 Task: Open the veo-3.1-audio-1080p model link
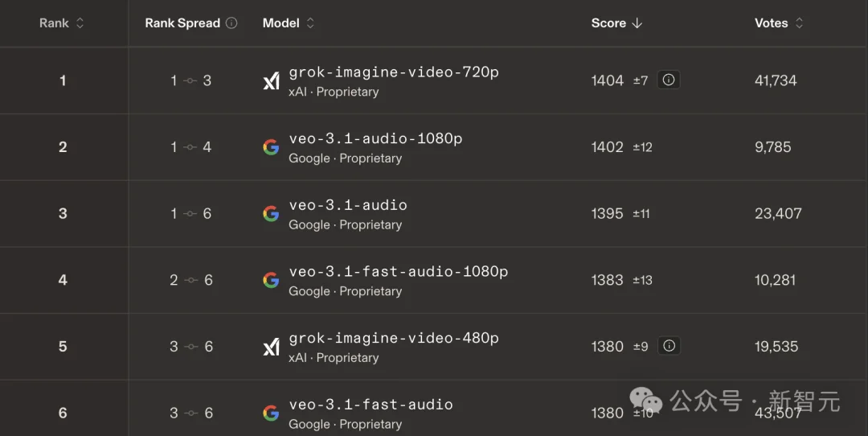375,138
